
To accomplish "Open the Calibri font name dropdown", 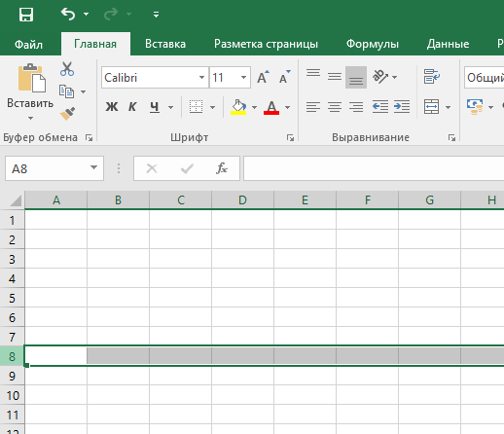I will pyautogui.click(x=155, y=78).
